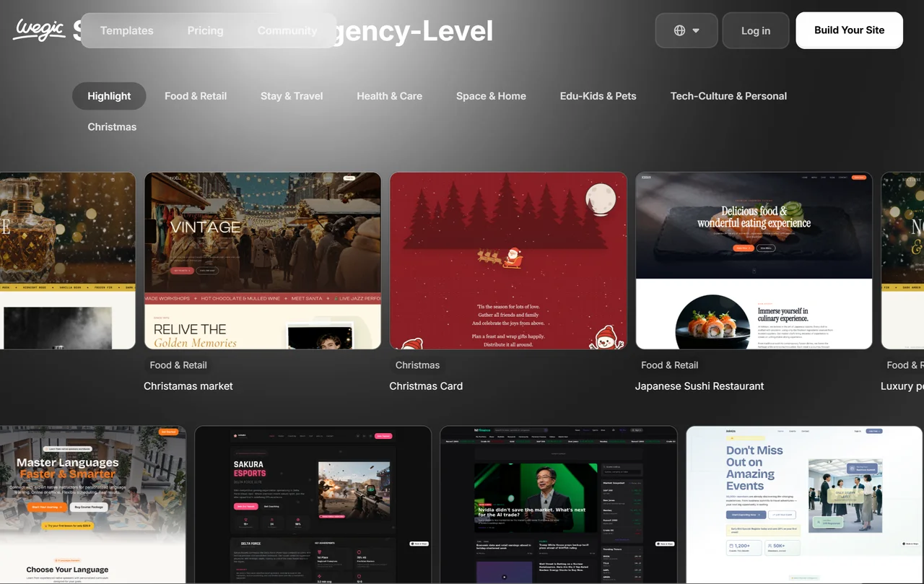Go to the Pricing page
924x584 pixels.
pos(205,30)
